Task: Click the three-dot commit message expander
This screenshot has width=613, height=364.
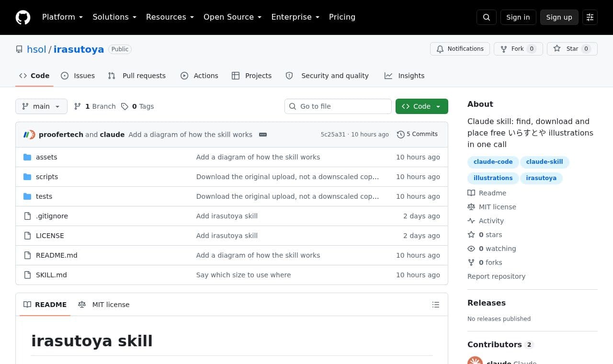Action: [x=263, y=135]
